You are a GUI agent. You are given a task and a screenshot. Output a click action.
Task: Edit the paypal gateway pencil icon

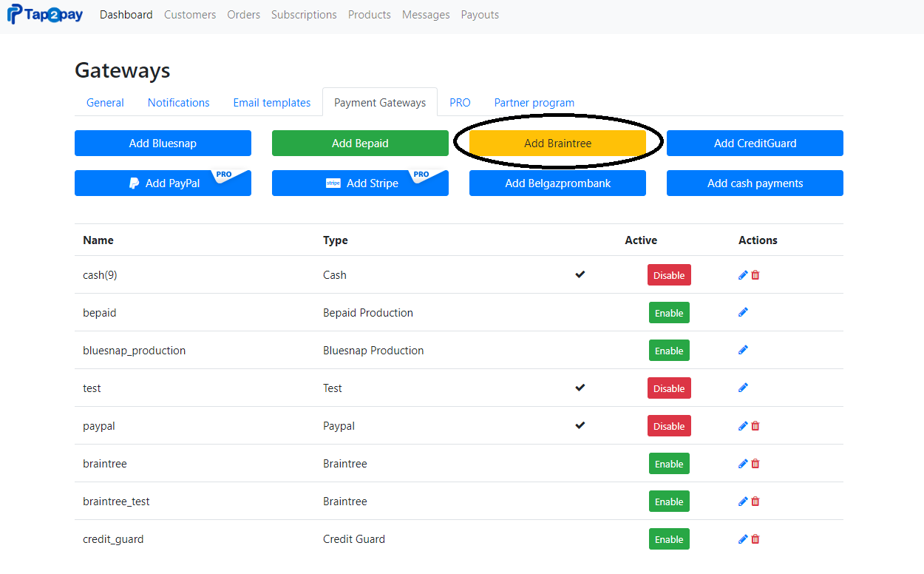click(x=743, y=426)
